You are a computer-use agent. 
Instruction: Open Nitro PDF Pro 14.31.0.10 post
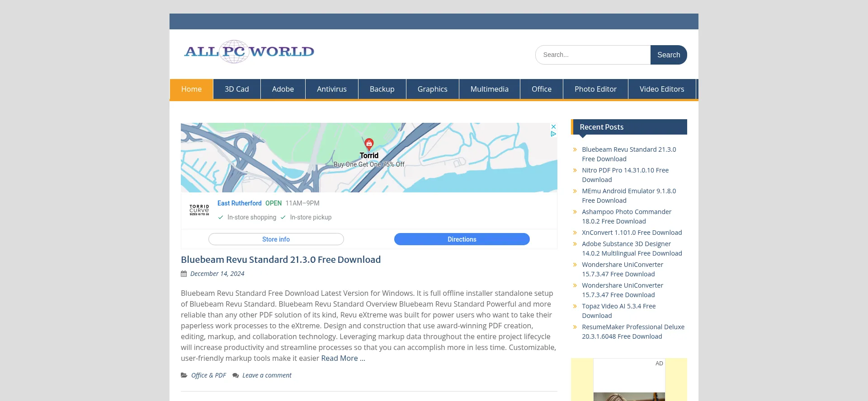point(625,175)
